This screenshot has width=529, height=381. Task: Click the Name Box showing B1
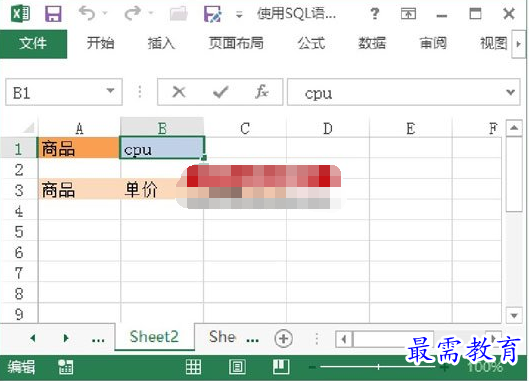56,92
